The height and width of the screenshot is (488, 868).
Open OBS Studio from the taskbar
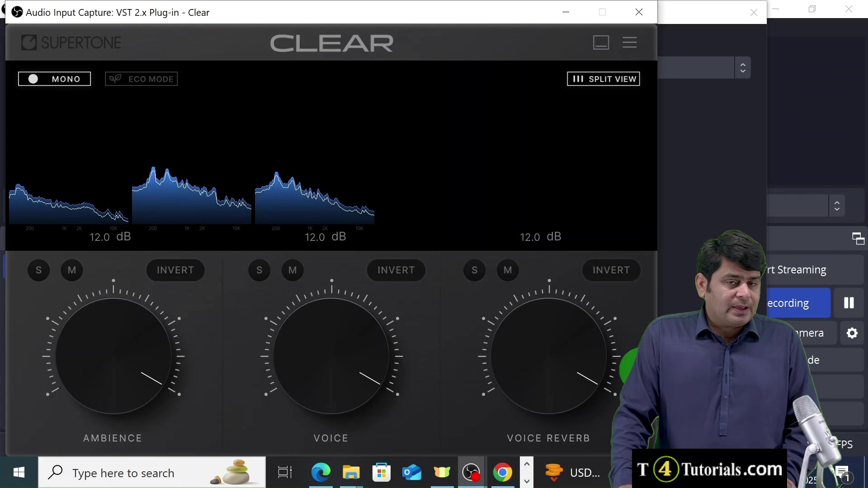point(472,473)
